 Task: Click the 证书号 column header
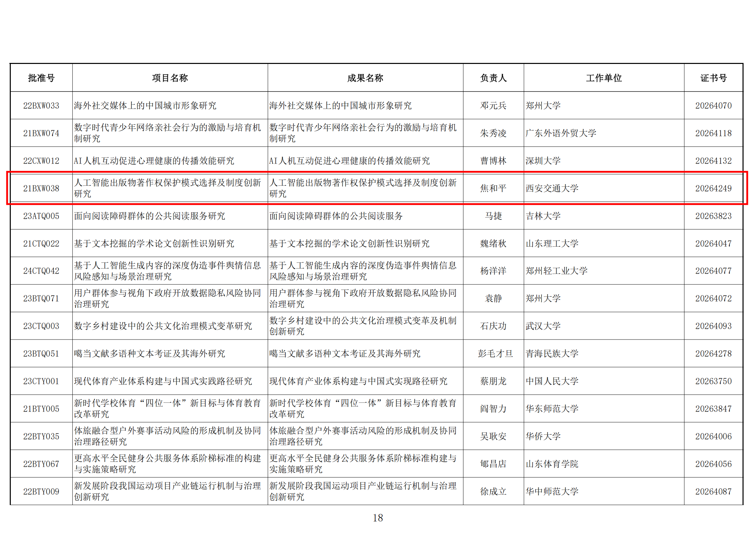(x=714, y=78)
